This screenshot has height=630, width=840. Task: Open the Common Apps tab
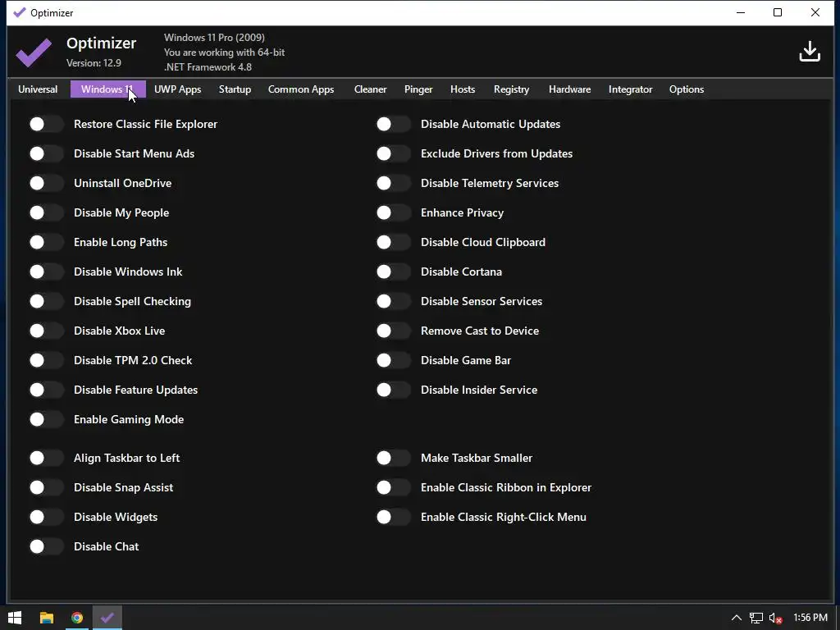pos(301,89)
